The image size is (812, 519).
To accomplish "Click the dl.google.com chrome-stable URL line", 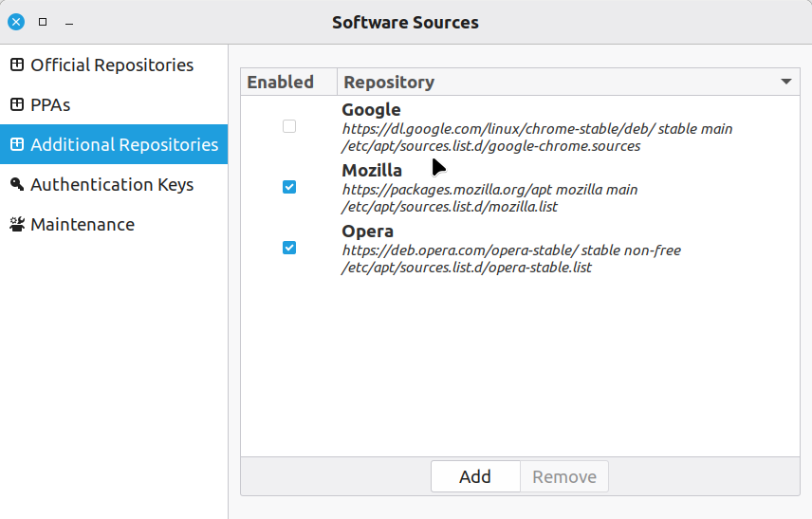I will pos(537,129).
